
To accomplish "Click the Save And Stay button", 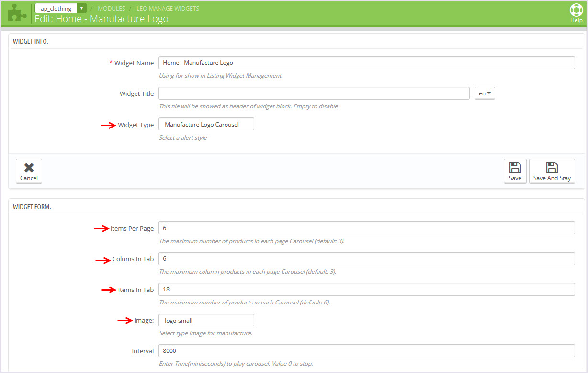I will [552, 171].
